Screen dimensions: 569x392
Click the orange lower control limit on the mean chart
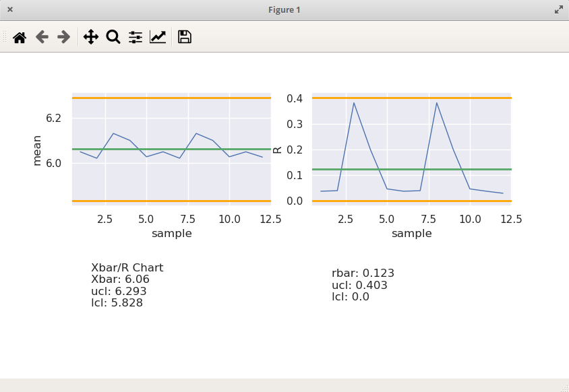[x=171, y=201]
